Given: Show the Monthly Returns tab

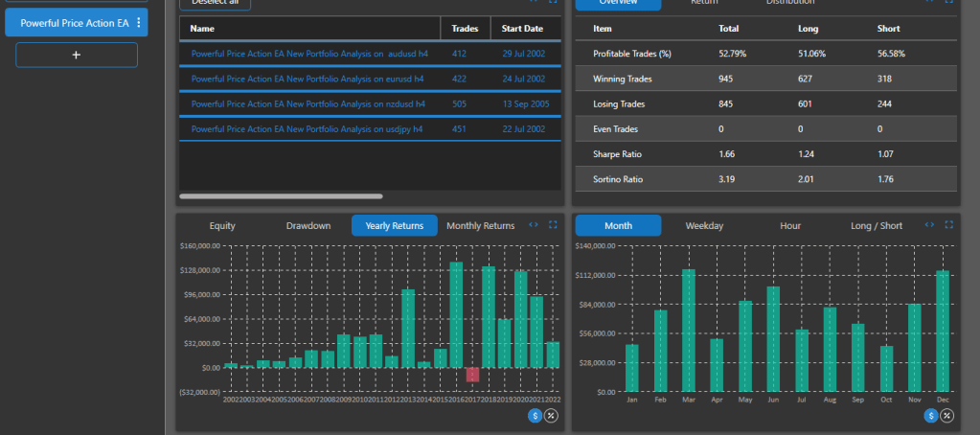Looking at the screenshot, I should click(480, 226).
